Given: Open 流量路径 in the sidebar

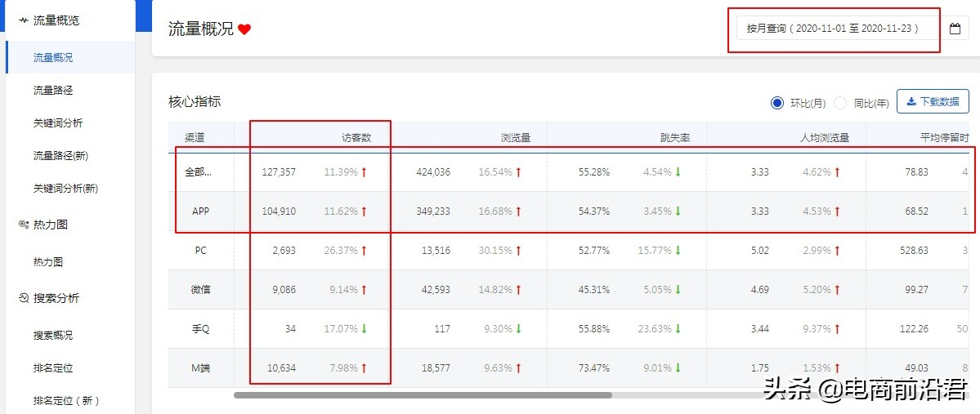Looking at the screenshot, I should click(x=53, y=91).
